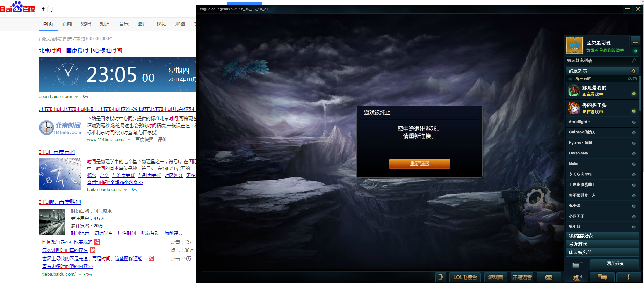Open dropdown arrow after tieba.baidu.com
The height and width of the screenshot is (283, 644).
pos(80,275)
